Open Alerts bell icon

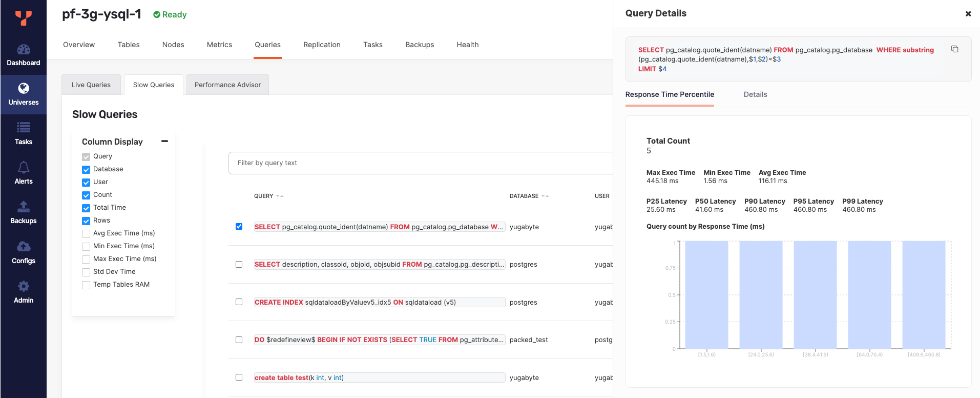point(24,167)
